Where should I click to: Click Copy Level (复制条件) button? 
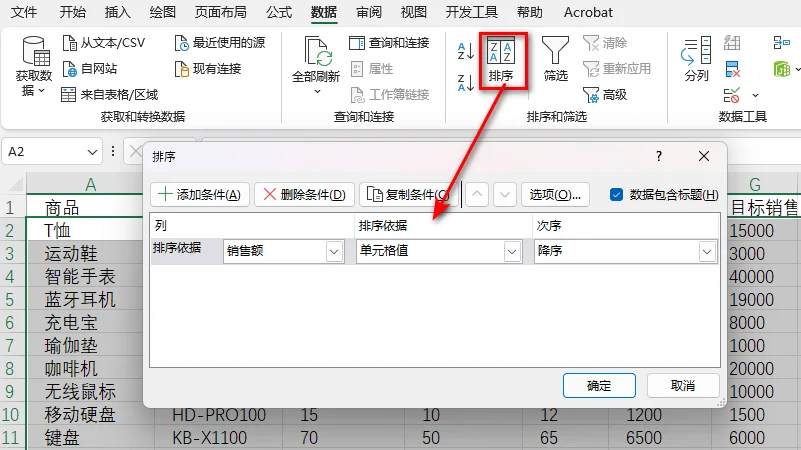click(408, 195)
